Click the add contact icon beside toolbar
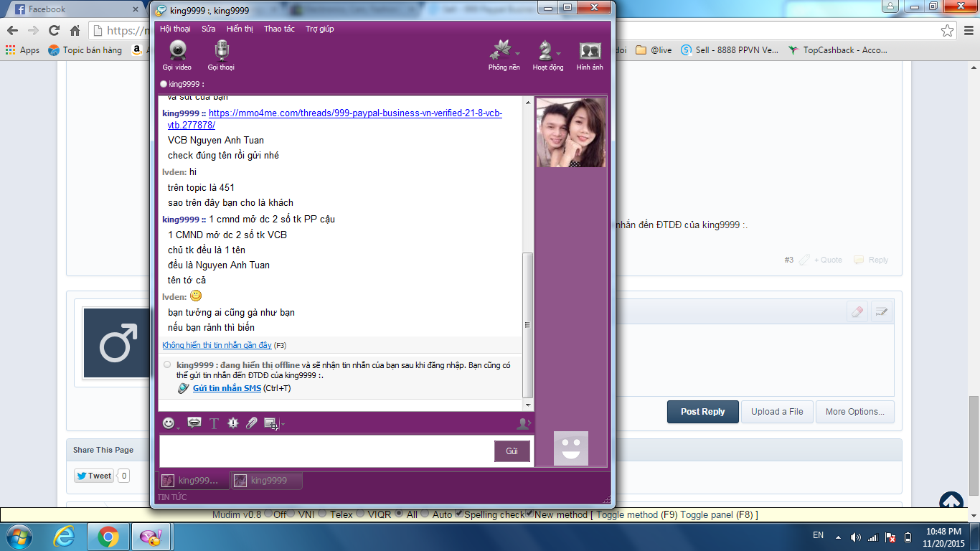 523,424
